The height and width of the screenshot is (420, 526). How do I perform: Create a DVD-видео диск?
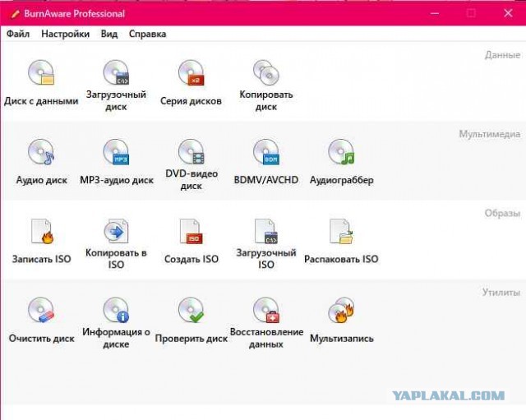[x=191, y=164]
